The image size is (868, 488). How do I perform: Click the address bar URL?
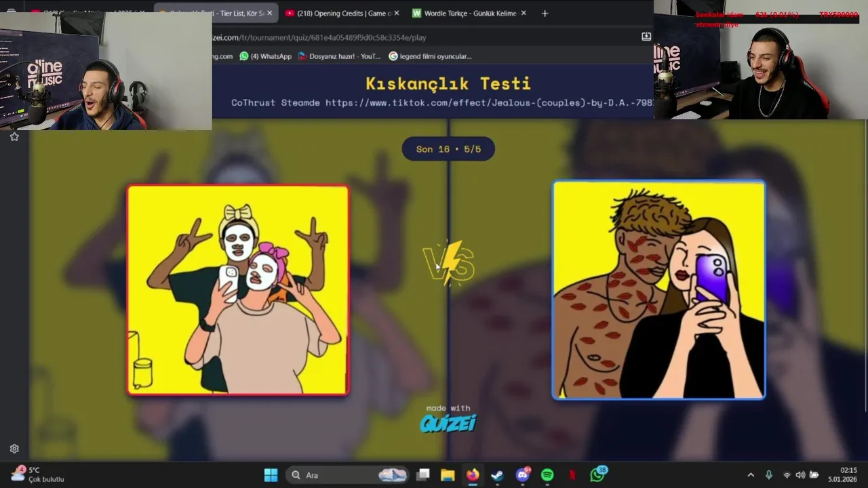point(319,37)
